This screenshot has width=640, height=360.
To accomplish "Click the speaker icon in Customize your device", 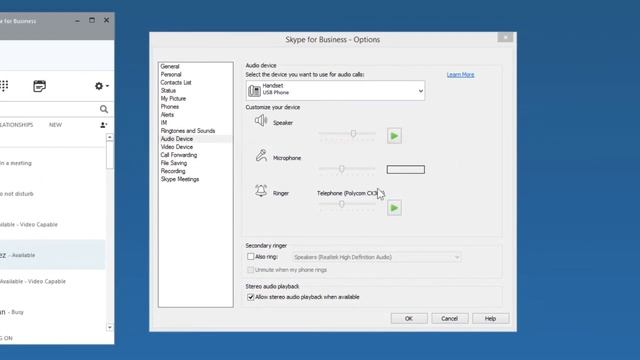I will (x=261, y=121).
